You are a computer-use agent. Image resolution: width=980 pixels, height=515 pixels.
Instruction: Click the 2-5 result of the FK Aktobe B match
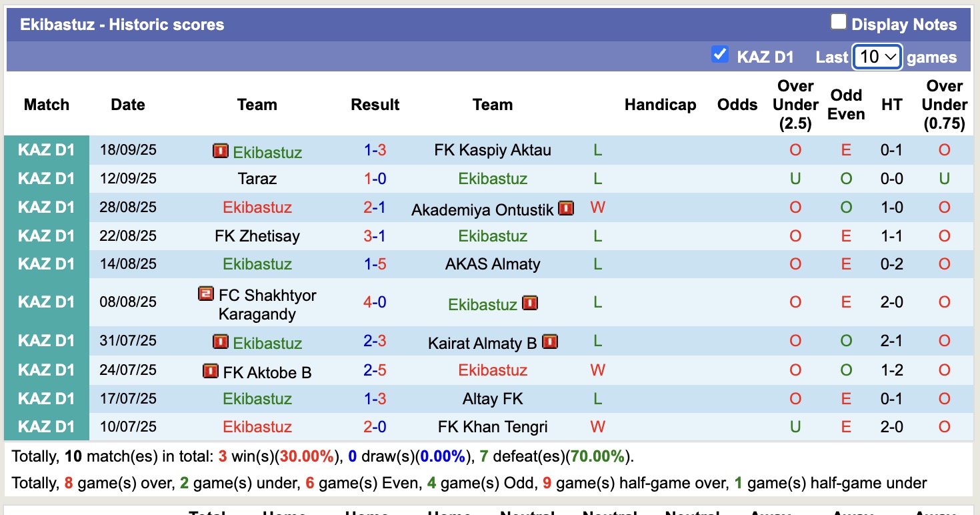(375, 370)
